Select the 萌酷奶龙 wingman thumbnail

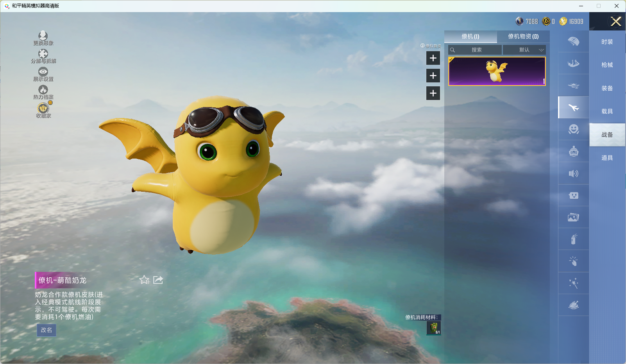tap(497, 71)
